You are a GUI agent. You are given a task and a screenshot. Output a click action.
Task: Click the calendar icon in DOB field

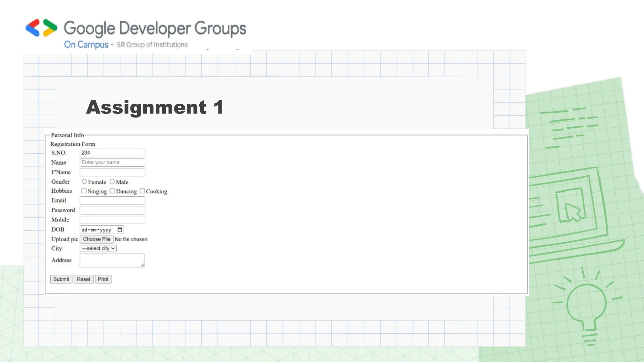[x=119, y=230]
